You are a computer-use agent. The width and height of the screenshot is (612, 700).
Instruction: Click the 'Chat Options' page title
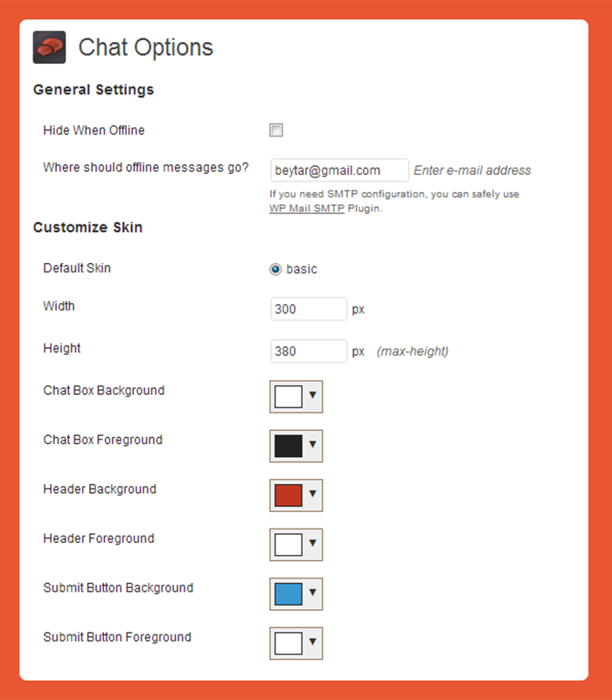[146, 47]
